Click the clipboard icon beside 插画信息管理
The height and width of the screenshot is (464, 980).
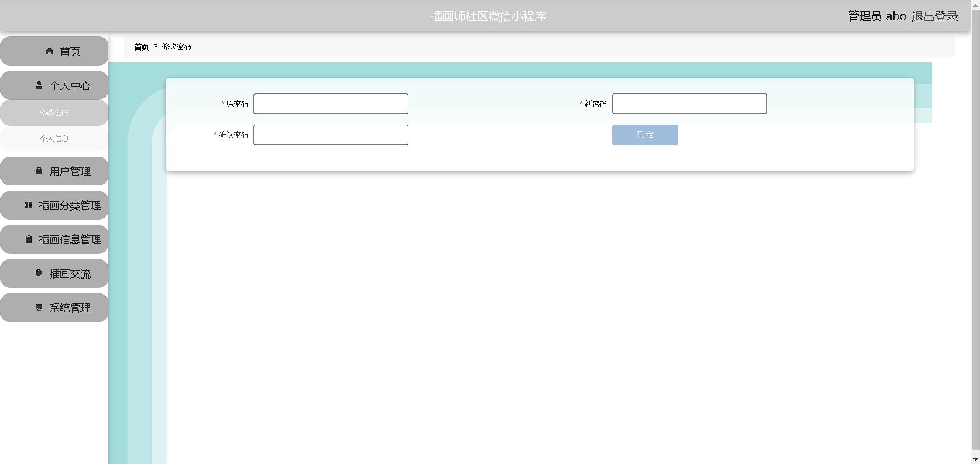tap(29, 239)
